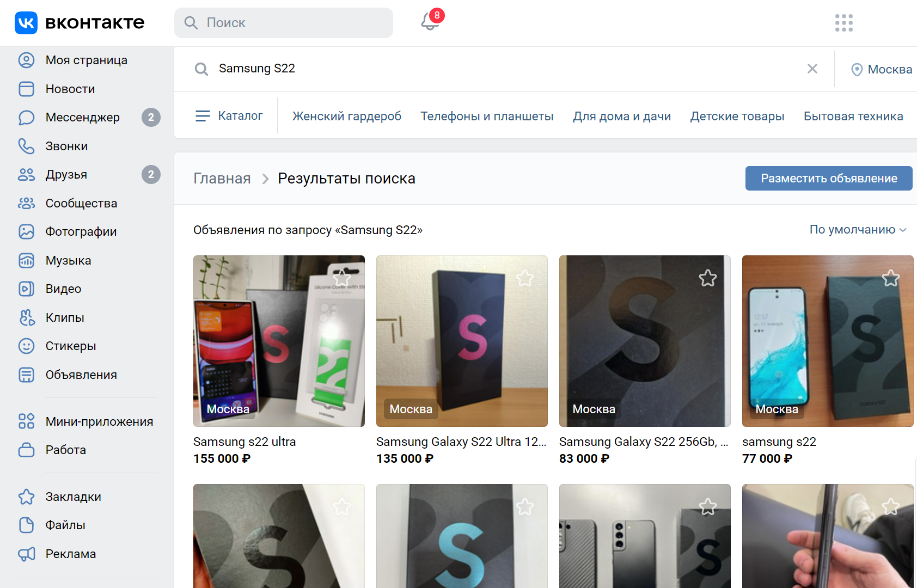Screen dimensions: 917x588
Task: Switch to Женский гардероб category
Action: point(347,116)
